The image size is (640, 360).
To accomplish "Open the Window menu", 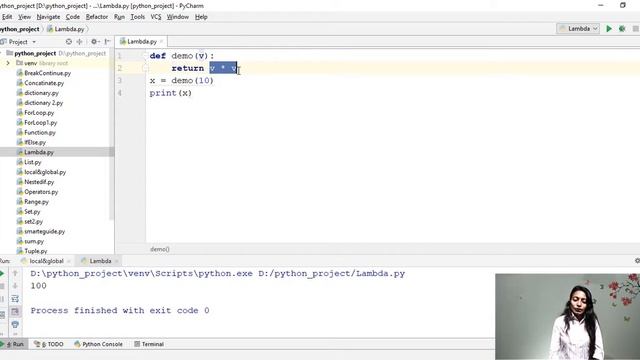I will pos(178,17).
